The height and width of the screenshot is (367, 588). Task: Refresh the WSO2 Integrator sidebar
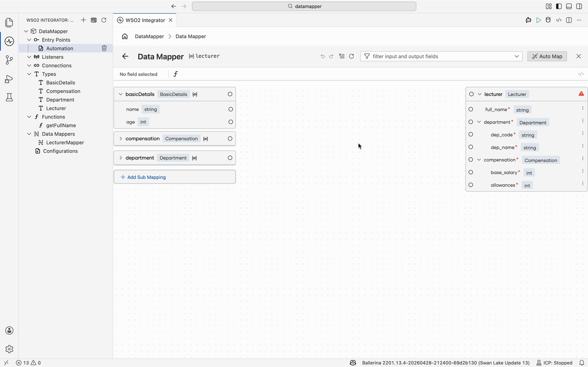pos(104,20)
